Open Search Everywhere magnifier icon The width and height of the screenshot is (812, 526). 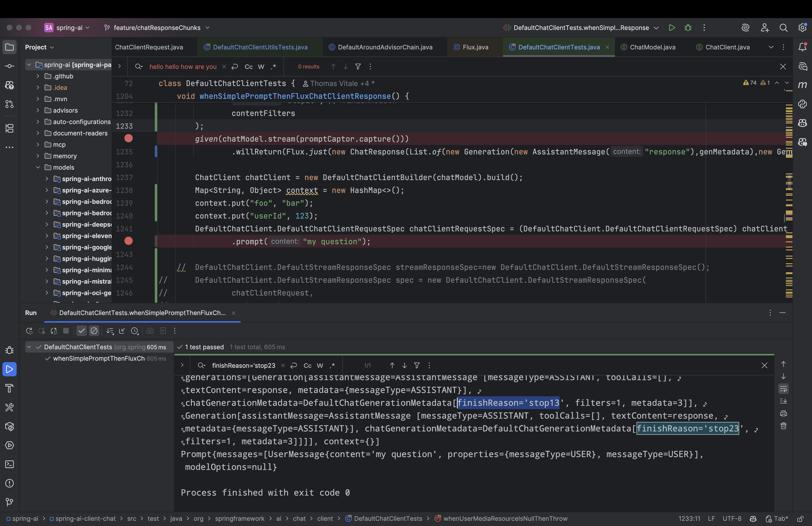coord(783,28)
